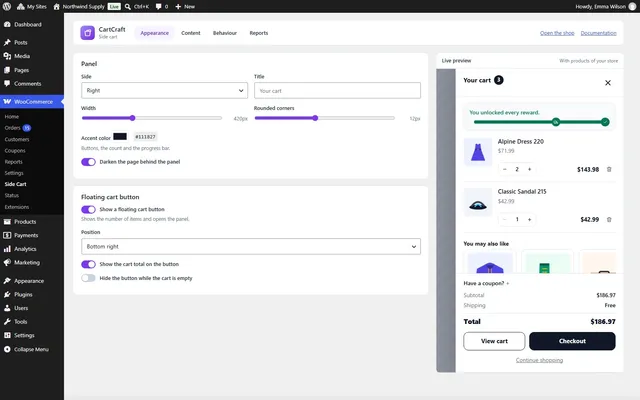This screenshot has width=640, height=400.
Task: Open WooCommerce Coupons submenu
Action: coord(15,151)
